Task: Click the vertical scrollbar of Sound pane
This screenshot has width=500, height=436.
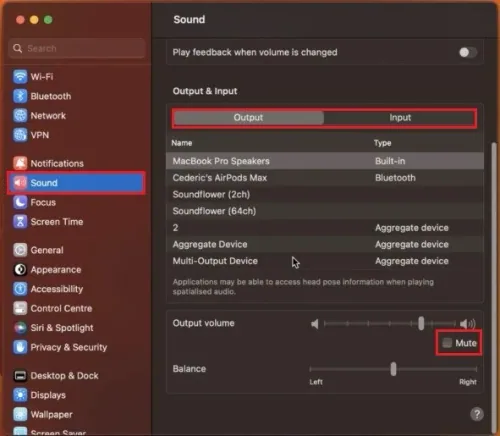Action: tap(494, 287)
